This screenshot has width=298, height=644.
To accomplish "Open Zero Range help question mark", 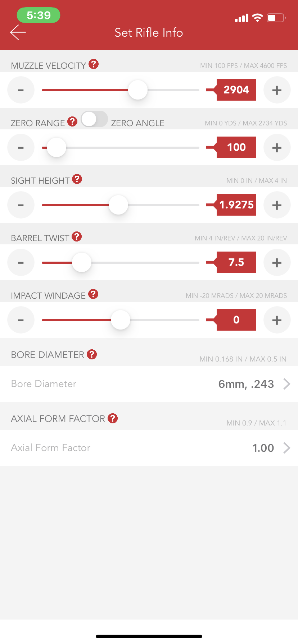I will pos(72,121).
